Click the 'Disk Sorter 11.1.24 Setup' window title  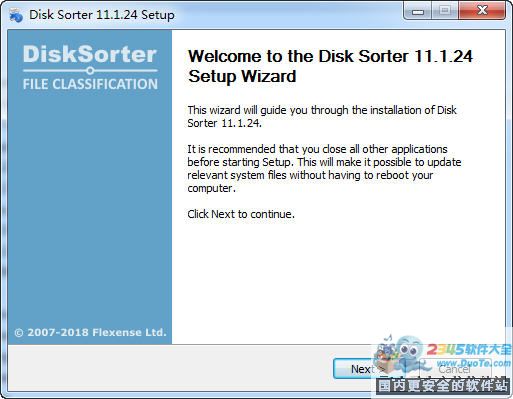click(102, 15)
